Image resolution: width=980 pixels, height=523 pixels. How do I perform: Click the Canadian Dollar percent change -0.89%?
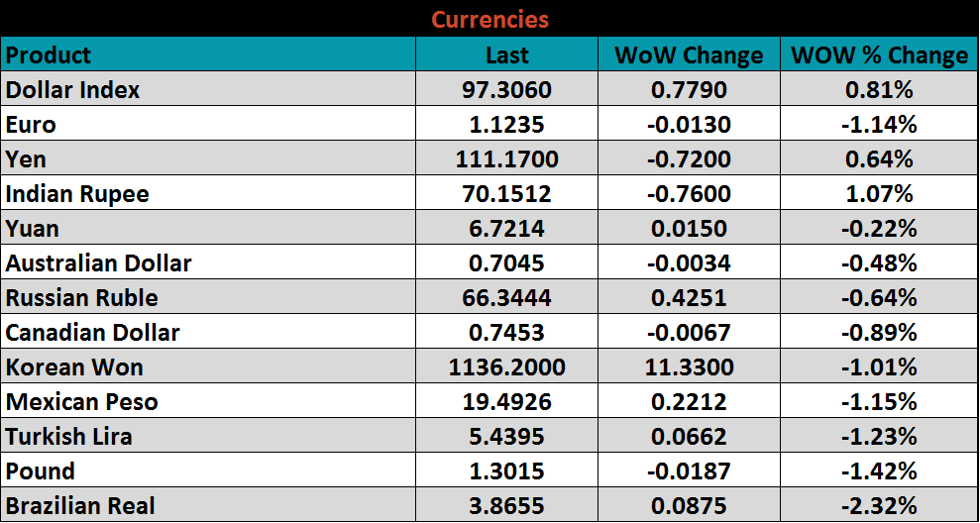(x=879, y=333)
